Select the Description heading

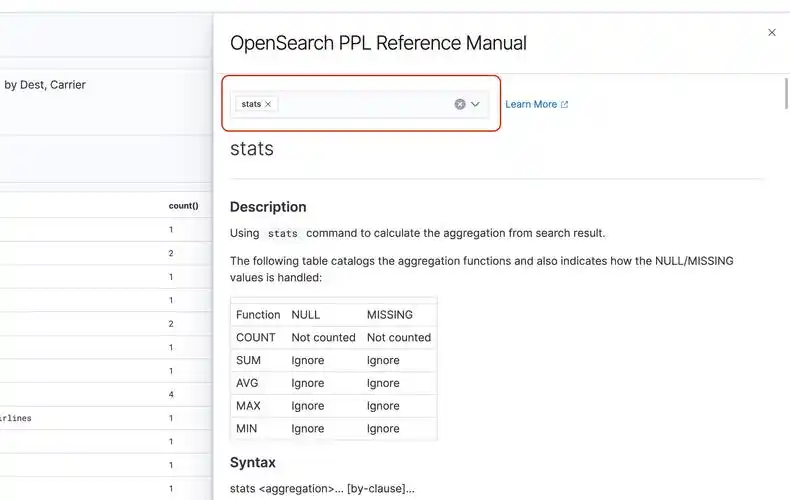click(268, 207)
